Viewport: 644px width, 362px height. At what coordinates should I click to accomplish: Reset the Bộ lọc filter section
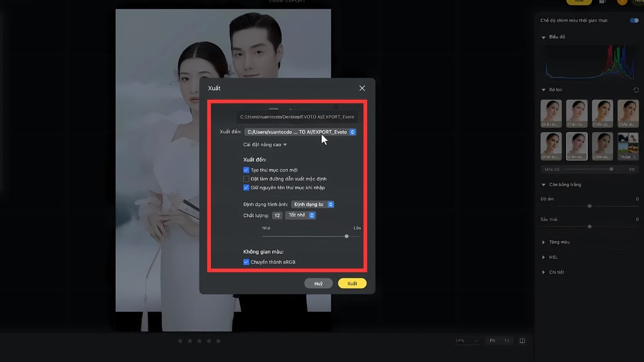636,90
